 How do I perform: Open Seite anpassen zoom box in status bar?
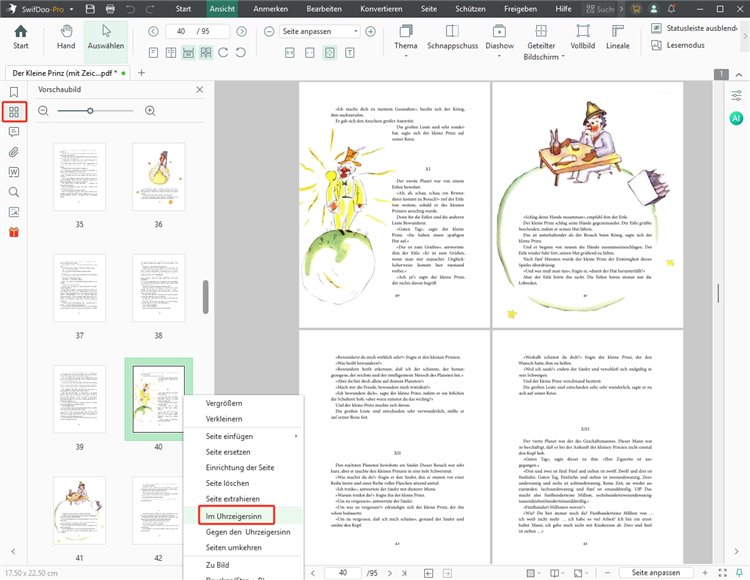click(x=656, y=572)
